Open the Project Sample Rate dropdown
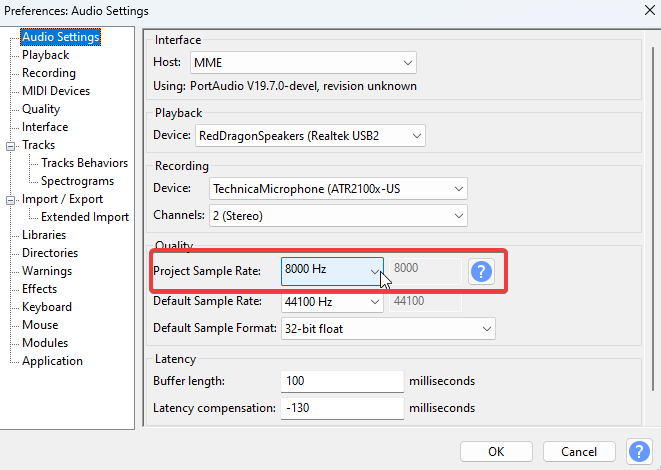 pyautogui.click(x=332, y=271)
